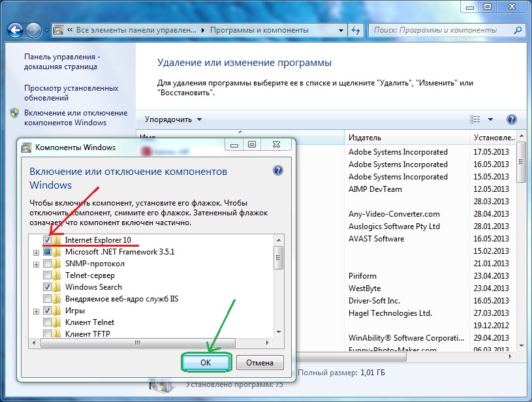The width and height of the screenshot is (532, 402).
Task: Click the Forward navigation arrow
Action: tap(33, 31)
